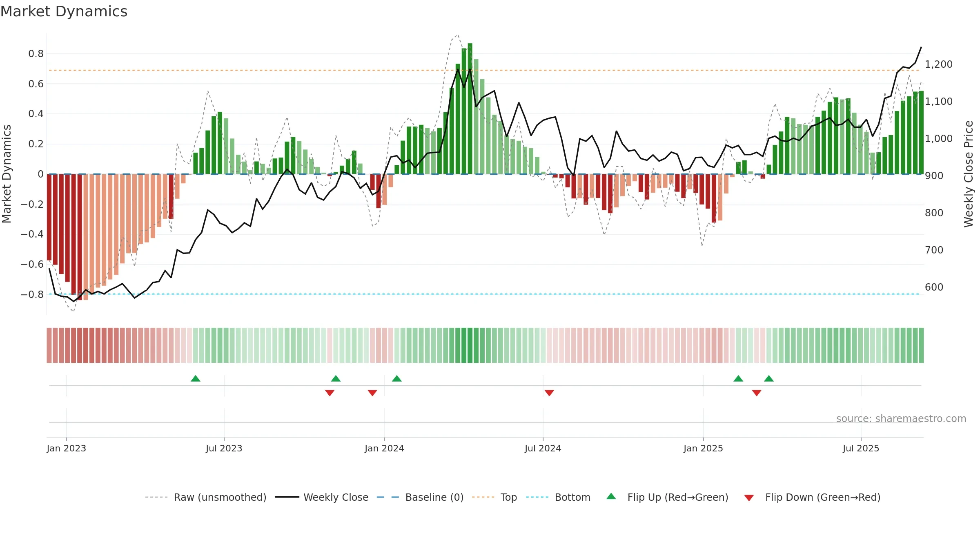
Task: Click the Jan 2025 x-axis label
Action: pyautogui.click(x=704, y=448)
